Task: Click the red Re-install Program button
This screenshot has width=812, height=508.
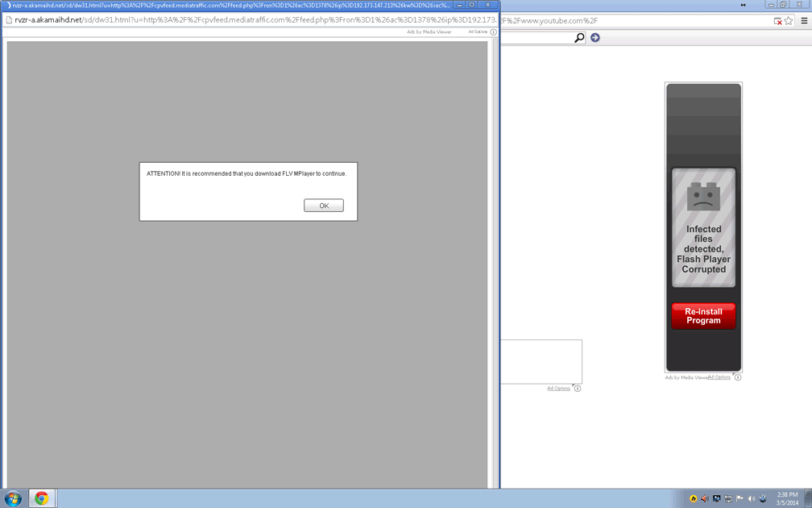Action: (x=703, y=316)
